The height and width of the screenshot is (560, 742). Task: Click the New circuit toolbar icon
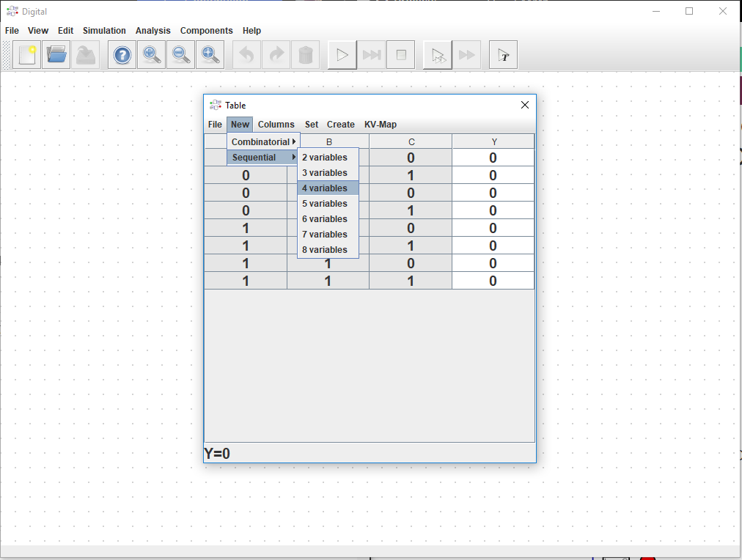click(x=26, y=55)
